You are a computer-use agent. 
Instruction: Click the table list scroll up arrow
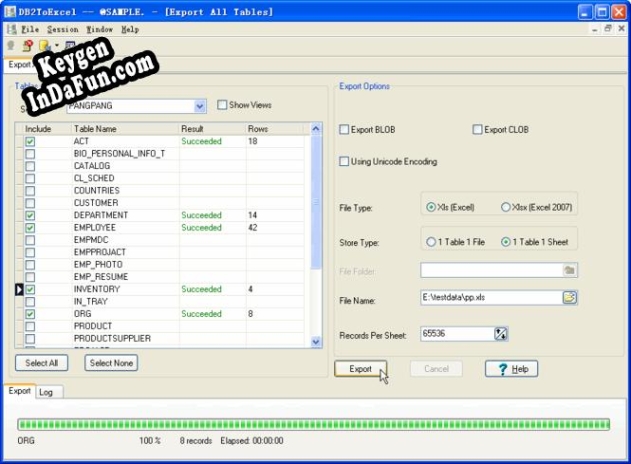click(x=316, y=129)
